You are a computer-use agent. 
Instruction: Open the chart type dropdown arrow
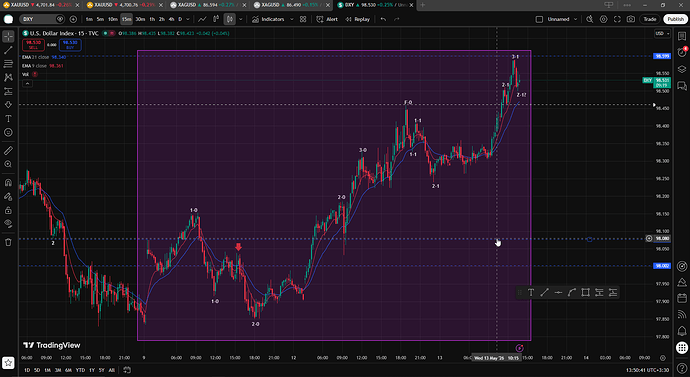[x=241, y=19]
